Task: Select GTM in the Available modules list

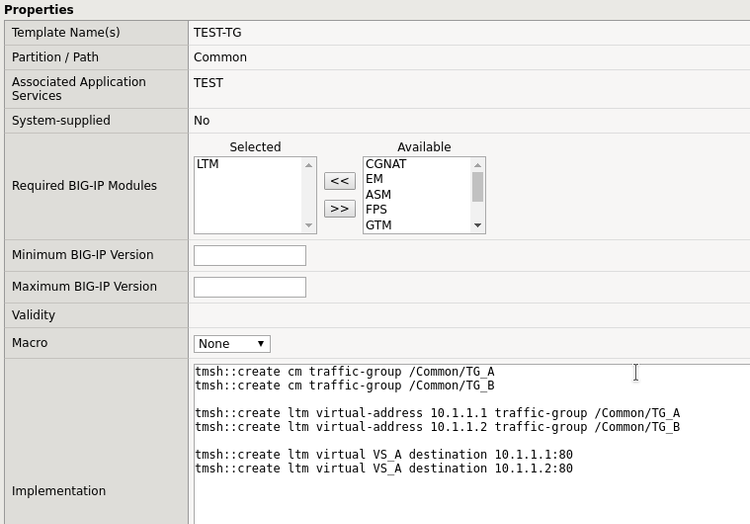Action: tap(379, 226)
